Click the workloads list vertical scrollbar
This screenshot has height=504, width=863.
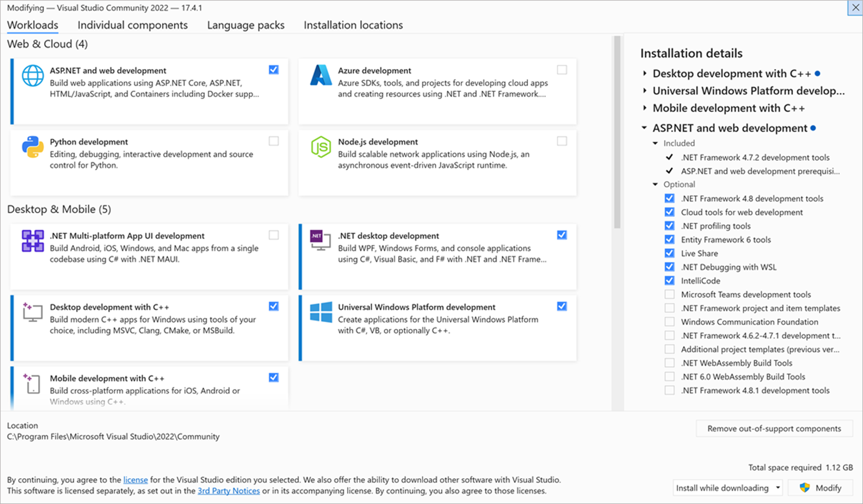(x=617, y=131)
